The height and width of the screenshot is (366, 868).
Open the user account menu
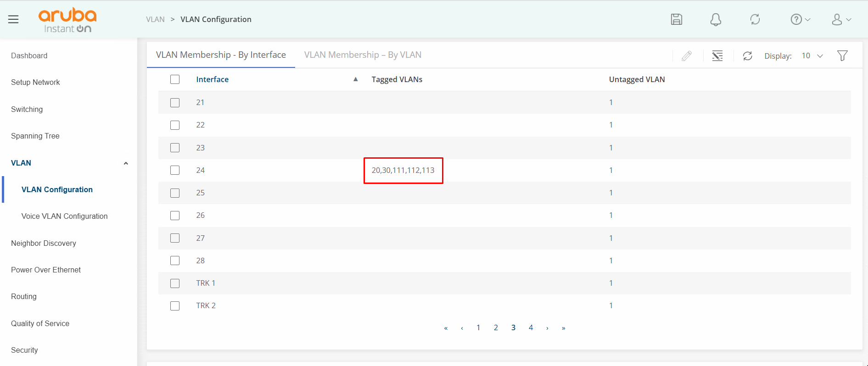point(841,19)
